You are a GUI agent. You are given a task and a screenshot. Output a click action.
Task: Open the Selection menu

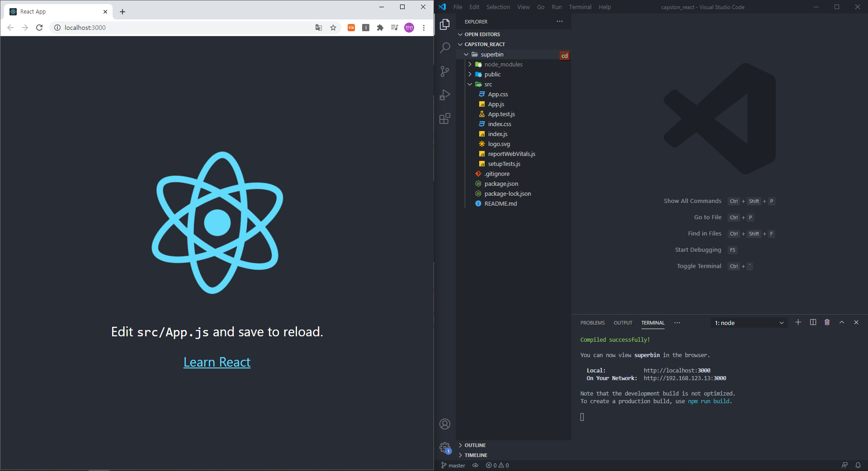pos(498,7)
